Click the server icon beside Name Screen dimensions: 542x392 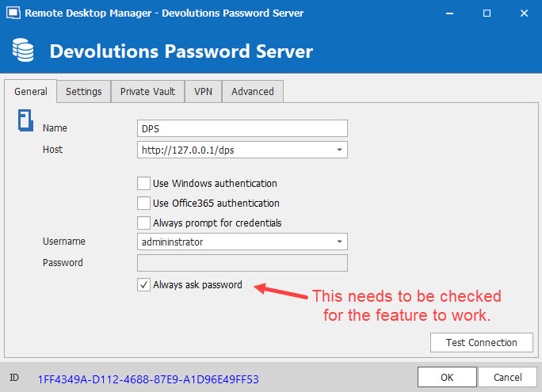[x=25, y=121]
